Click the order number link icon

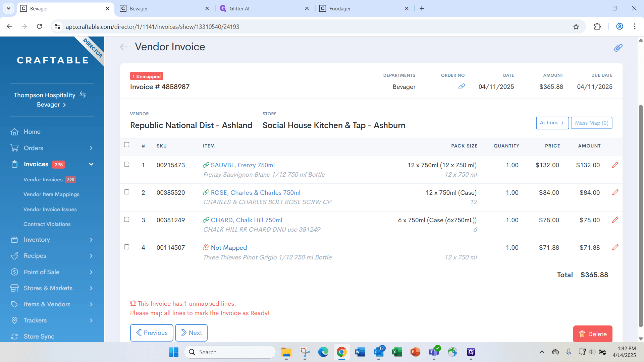[462, 86]
